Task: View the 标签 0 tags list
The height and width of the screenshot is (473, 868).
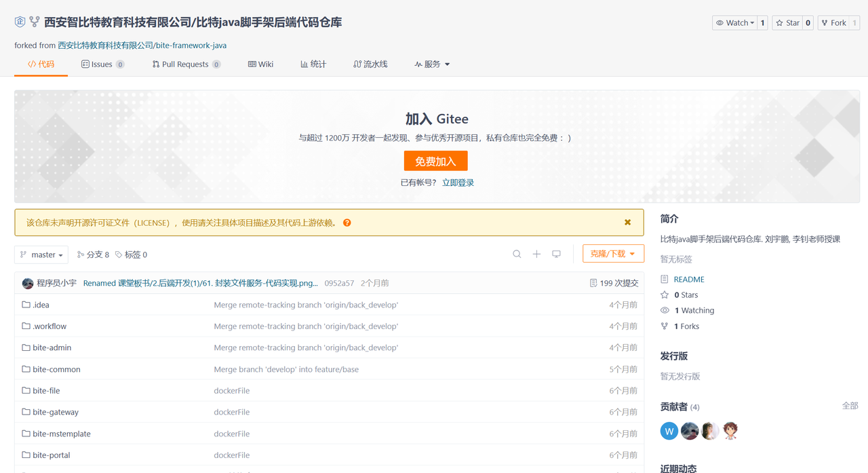Action: click(x=131, y=254)
